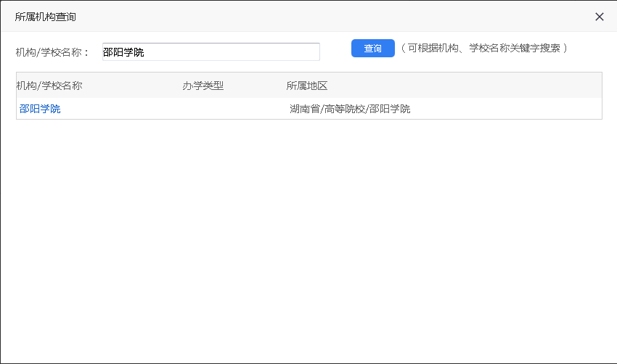Click the keyword search hint text in parentheses
The width and height of the screenshot is (617, 364).
pyautogui.click(x=483, y=49)
